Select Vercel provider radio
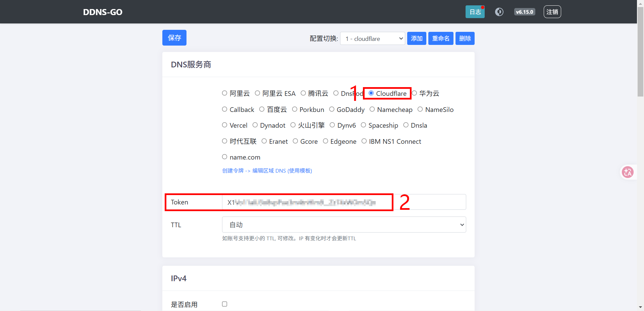Image resolution: width=644 pixels, height=311 pixels. (225, 125)
